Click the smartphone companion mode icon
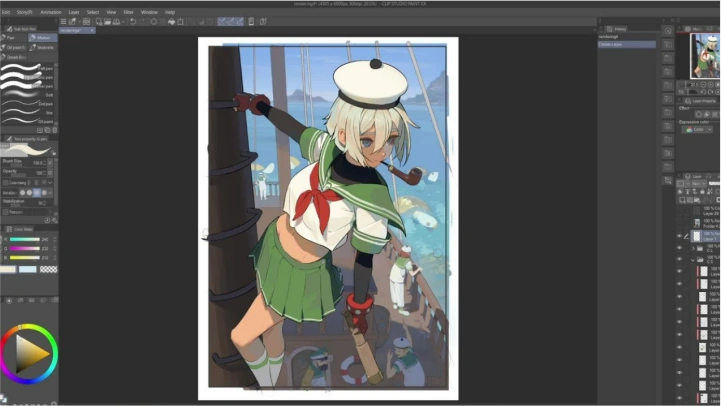Viewport: 721px width, 406px height. point(251,22)
